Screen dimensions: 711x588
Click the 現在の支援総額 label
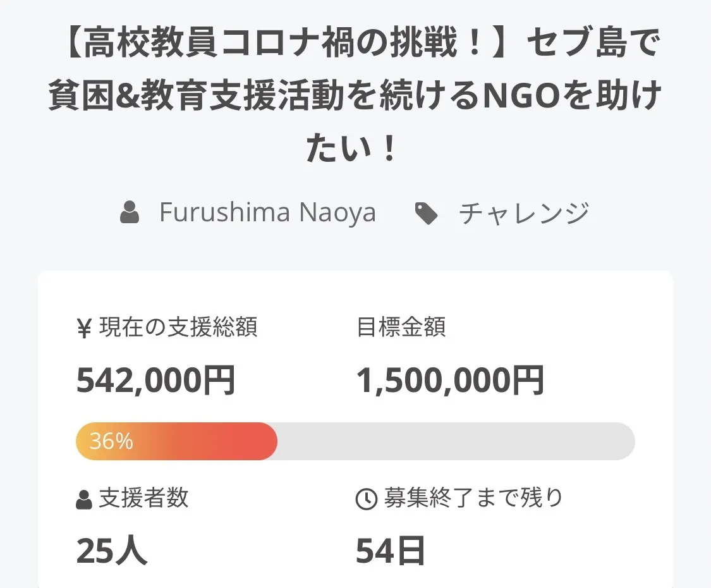pyautogui.click(x=178, y=328)
